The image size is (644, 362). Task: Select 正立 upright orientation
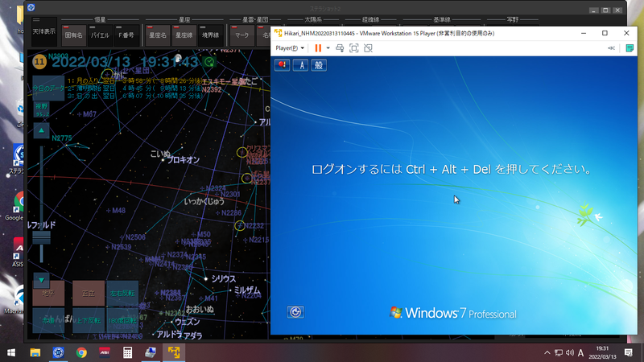(x=89, y=293)
